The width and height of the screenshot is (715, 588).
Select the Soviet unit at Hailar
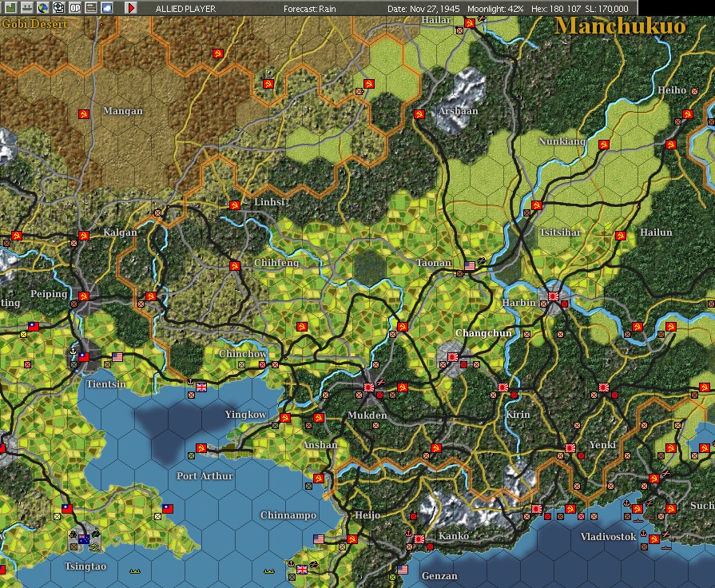[x=470, y=23]
